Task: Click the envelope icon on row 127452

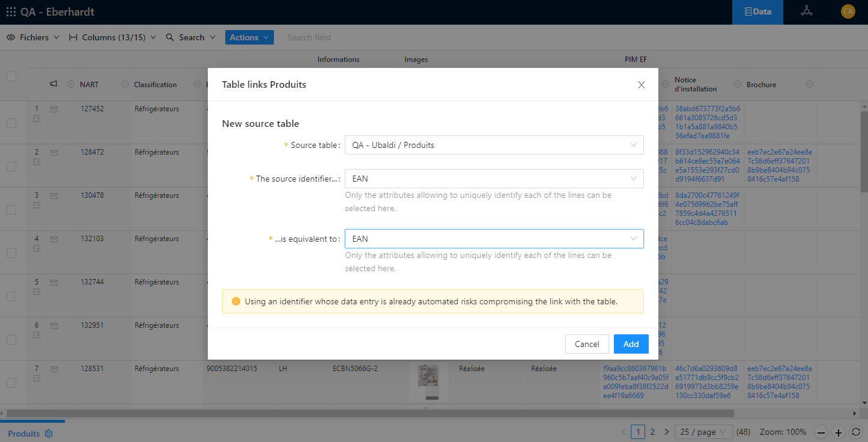Action: 54,108
